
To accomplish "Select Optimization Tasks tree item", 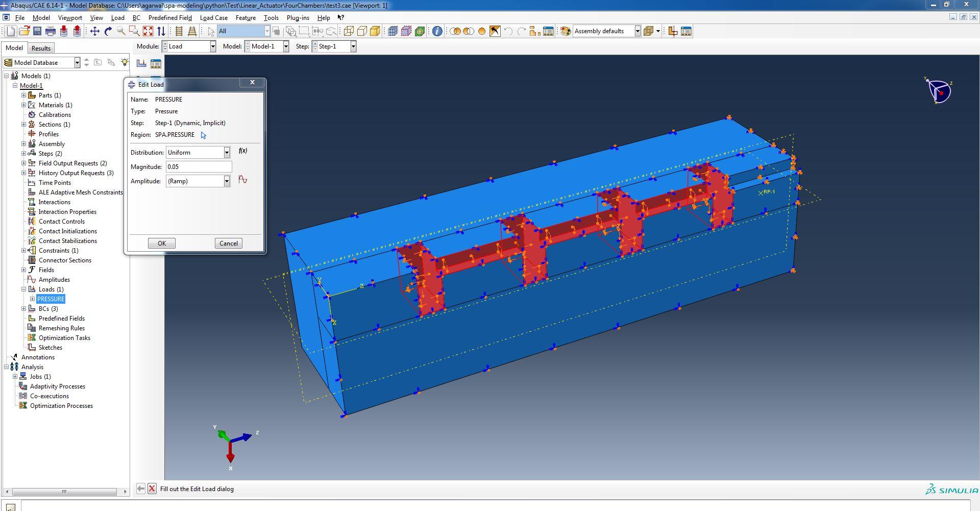I will [x=64, y=338].
